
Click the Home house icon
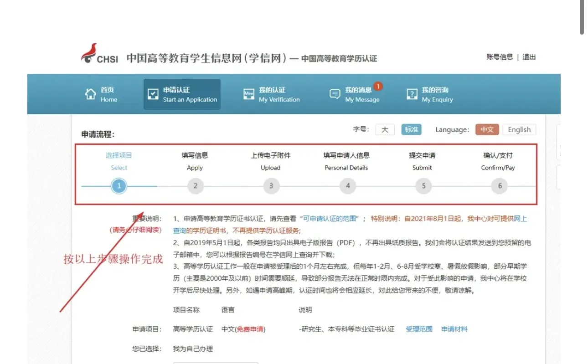[90, 94]
